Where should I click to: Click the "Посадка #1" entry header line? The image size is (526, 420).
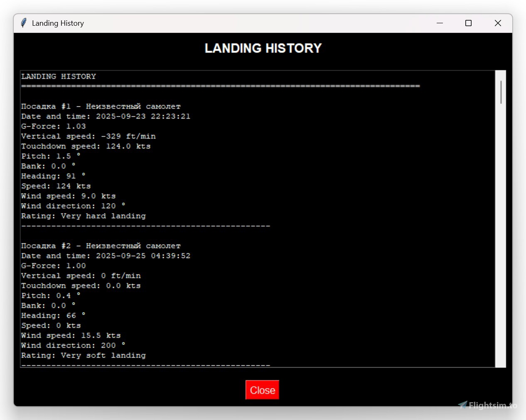[x=101, y=107]
